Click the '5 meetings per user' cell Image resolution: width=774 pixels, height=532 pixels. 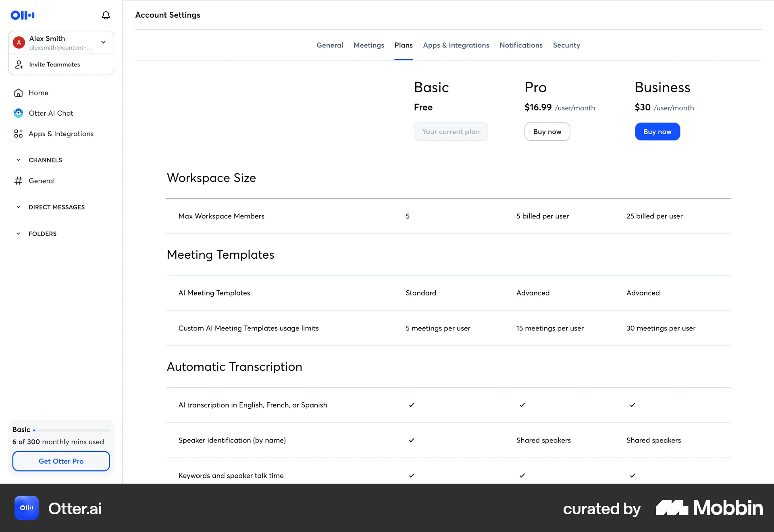438,328
